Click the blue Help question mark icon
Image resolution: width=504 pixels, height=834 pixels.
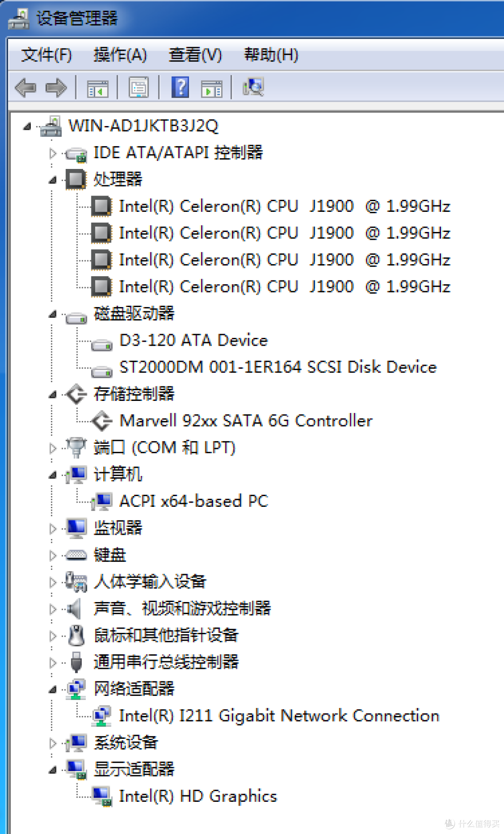[x=180, y=88]
